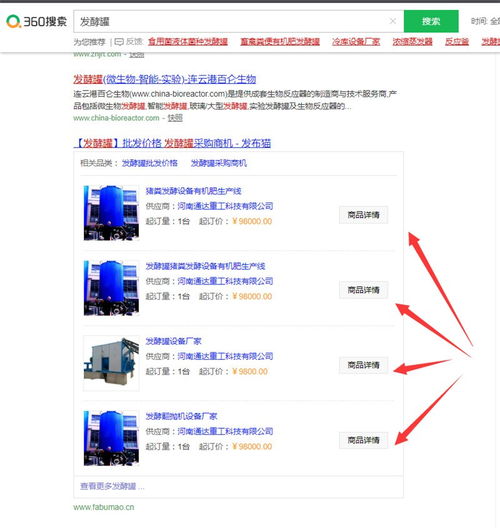Click 商品详情 for 发酵罐猪粪发酵设备有机肥生产线
The height and width of the screenshot is (528, 500).
coord(363,290)
